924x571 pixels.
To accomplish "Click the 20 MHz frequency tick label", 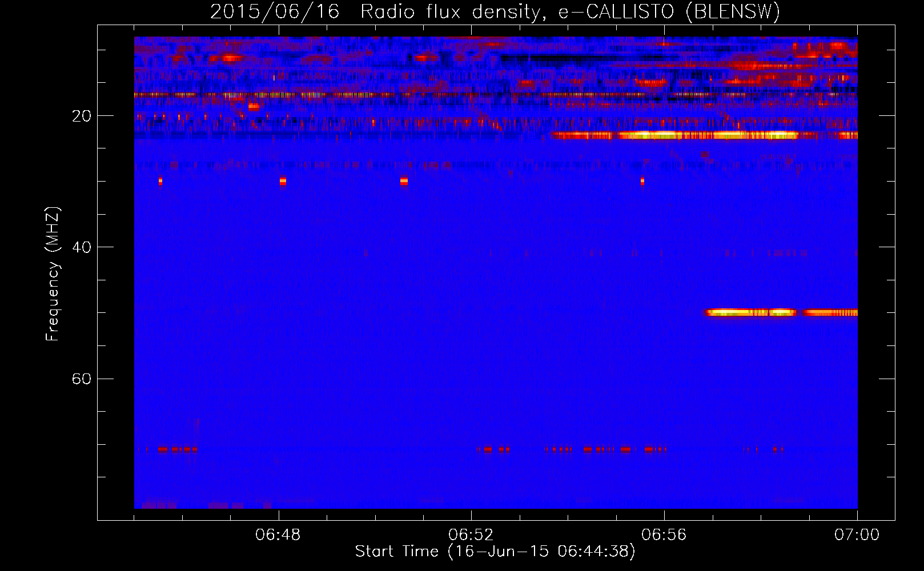I will click(x=82, y=116).
